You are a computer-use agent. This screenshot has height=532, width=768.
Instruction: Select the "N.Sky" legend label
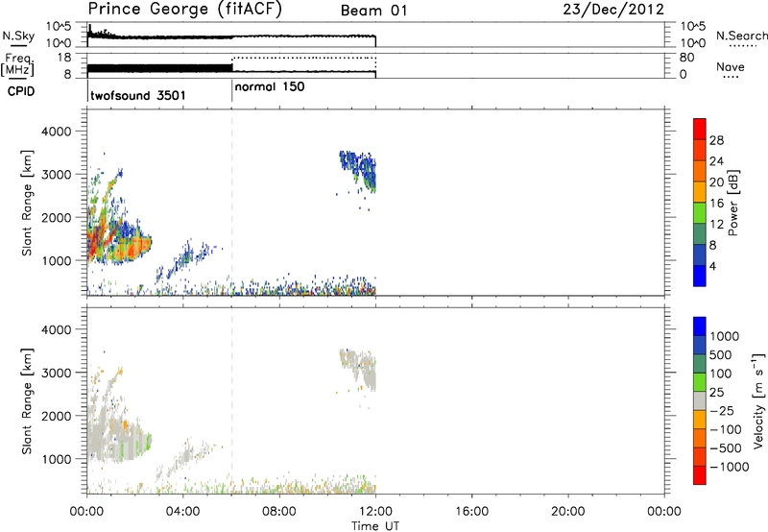(x=18, y=36)
